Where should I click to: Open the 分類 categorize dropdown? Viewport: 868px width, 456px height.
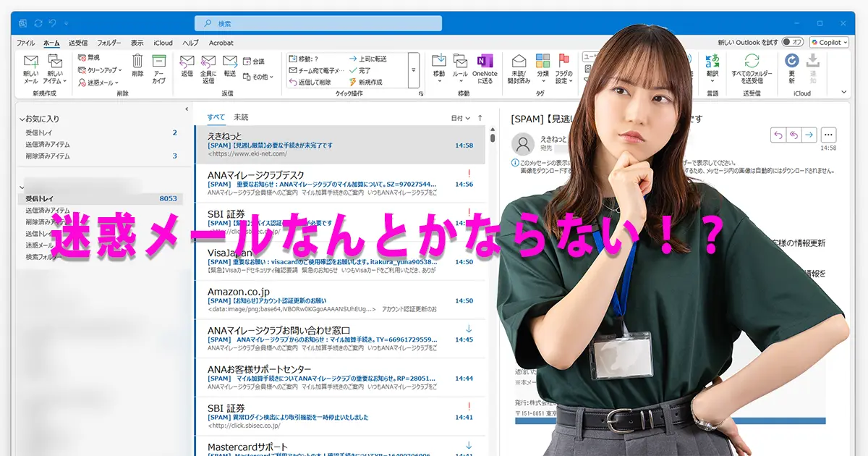pos(542,69)
